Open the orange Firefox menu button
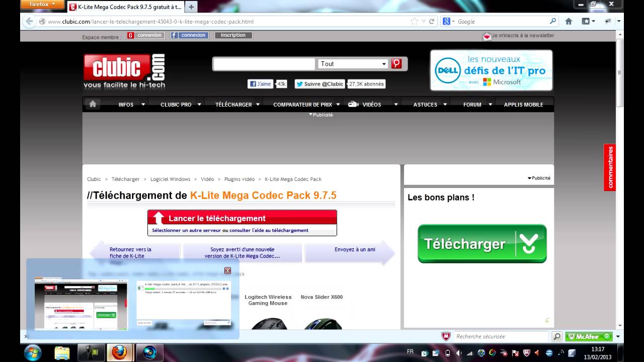The width and height of the screenshot is (644, 362). pos(42,5)
